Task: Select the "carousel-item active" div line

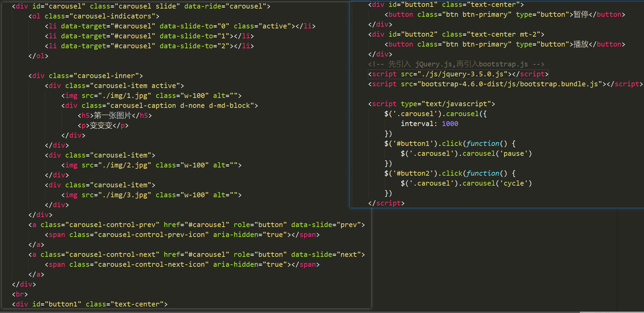Action: point(114,86)
